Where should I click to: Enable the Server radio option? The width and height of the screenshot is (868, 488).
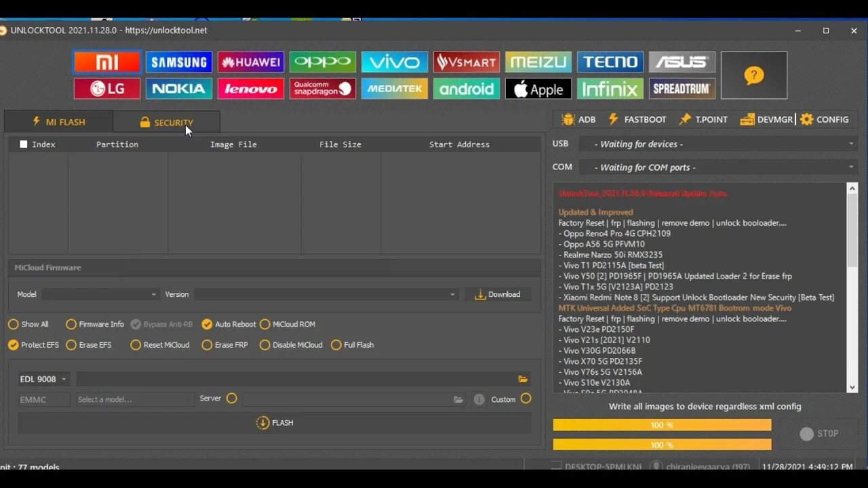(x=232, y=399)
